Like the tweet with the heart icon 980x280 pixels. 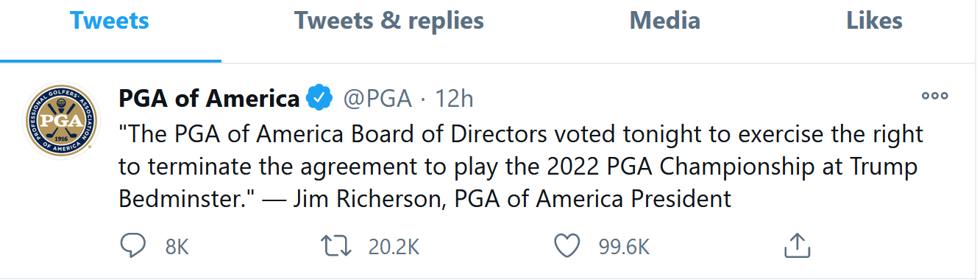click(x=567, y=246)
